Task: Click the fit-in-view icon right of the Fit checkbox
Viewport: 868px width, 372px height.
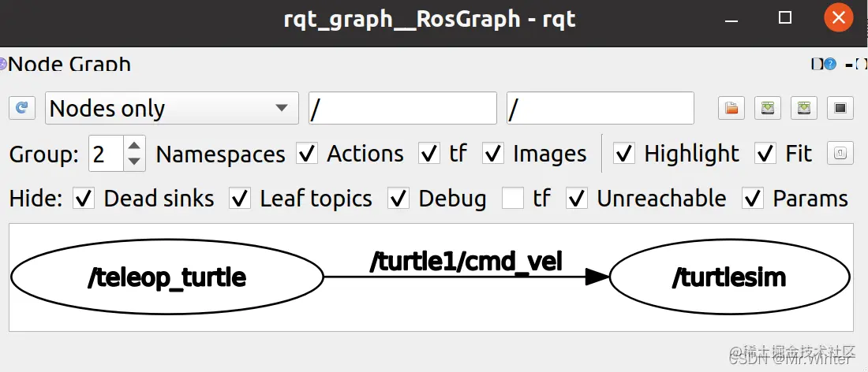Action: [x=840, y=153]
